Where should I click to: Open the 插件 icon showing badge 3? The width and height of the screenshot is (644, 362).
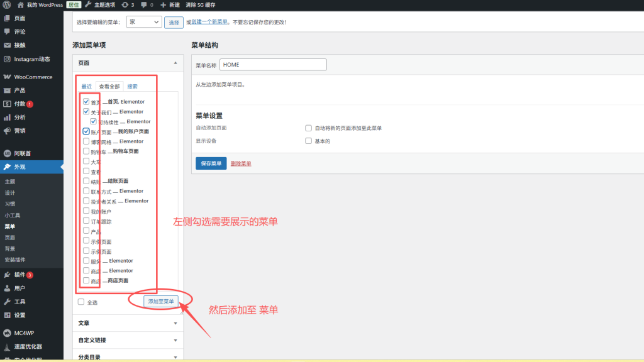7,274
